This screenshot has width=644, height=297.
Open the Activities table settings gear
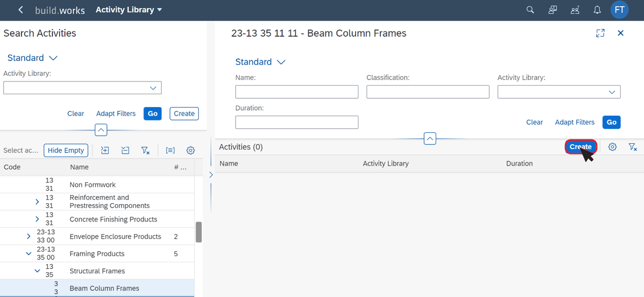pos(612,147)
